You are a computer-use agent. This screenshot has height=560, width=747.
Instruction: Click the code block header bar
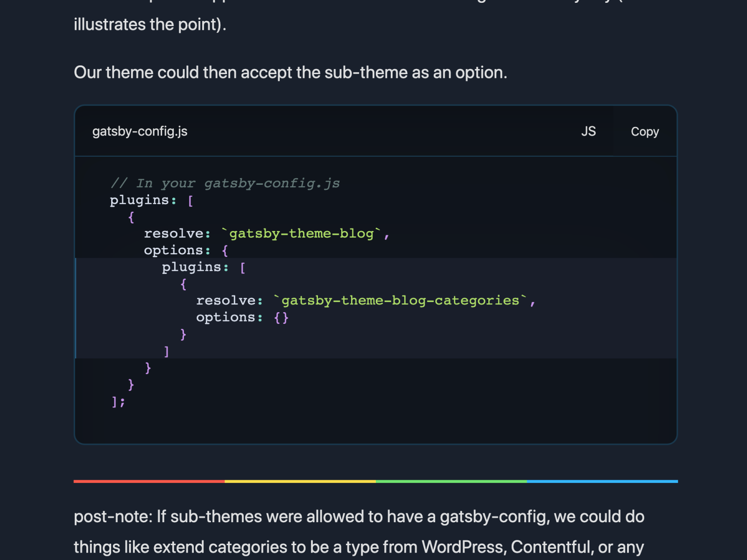pos(373,131)
